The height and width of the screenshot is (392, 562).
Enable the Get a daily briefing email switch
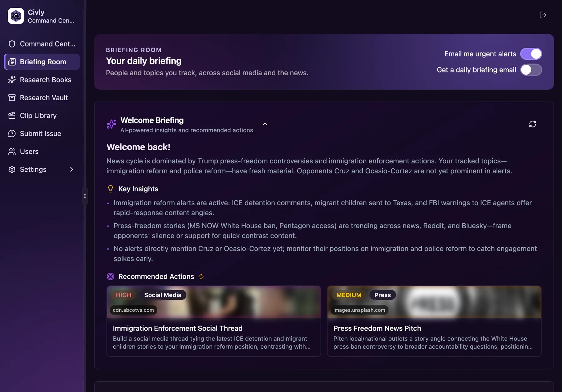(x=531, y=70)
